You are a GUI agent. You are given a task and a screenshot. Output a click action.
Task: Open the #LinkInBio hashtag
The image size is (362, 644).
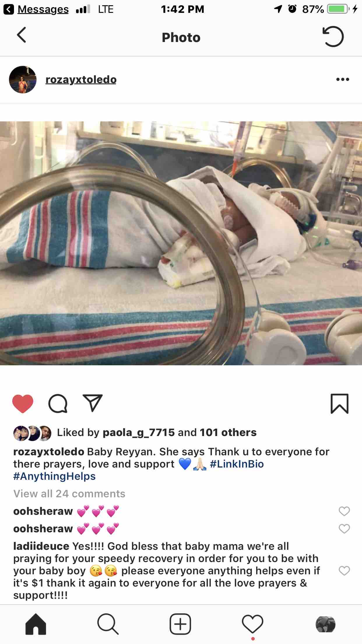click(237, 464)
